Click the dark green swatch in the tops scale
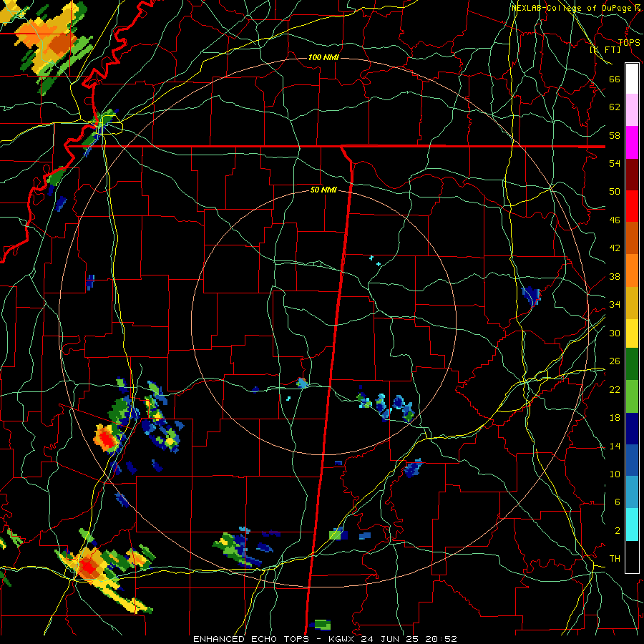 [x=632, y=364]
